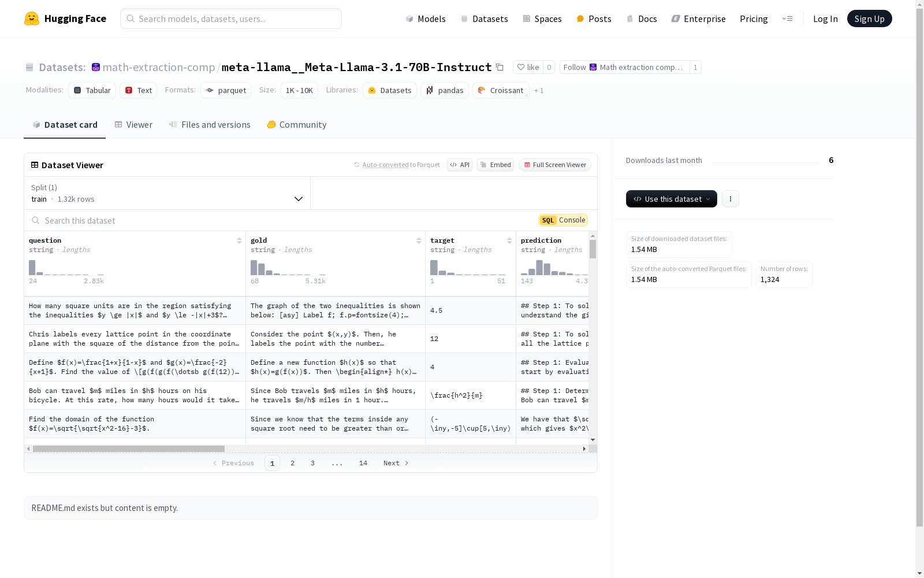Open the Datasets page in navbar
Screen dimensions: 924x578
tap(484, 18)
